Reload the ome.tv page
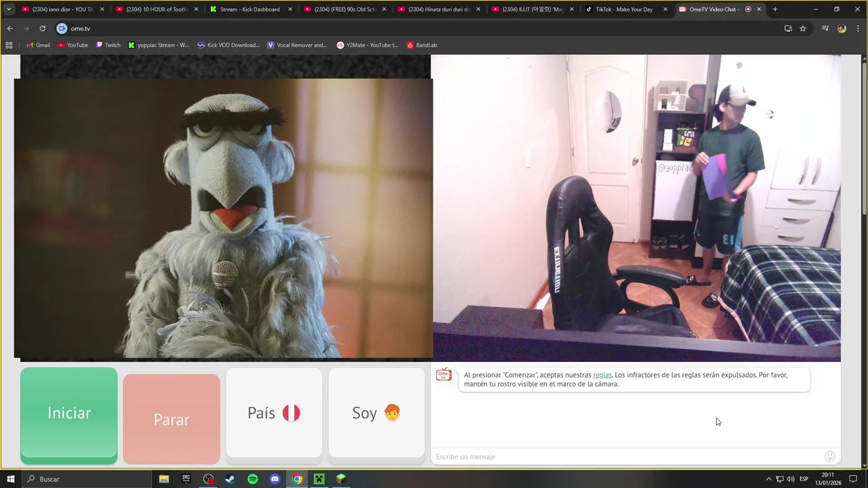Viewport: 868px width, 488px height. (x=42, y=28)
